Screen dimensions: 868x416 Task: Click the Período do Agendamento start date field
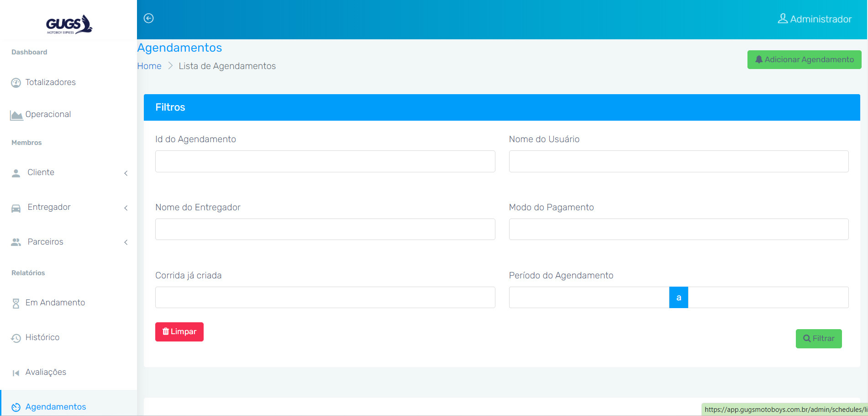589,297
